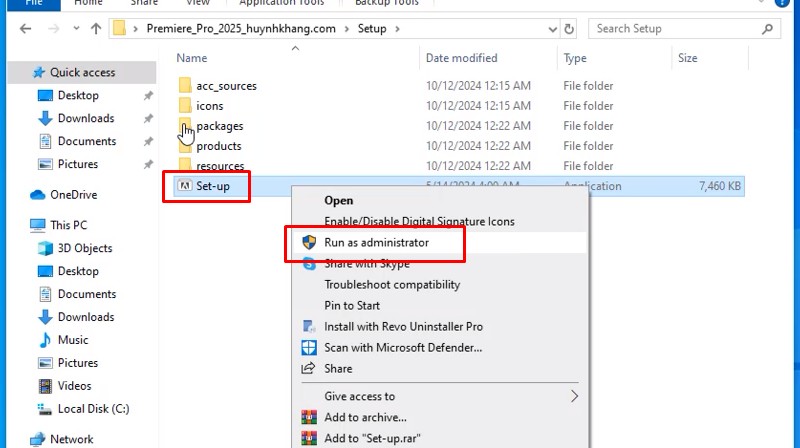This screenshot has height=448, width=800.
Task: Click the Share with Skype icon
Action: 308,264
